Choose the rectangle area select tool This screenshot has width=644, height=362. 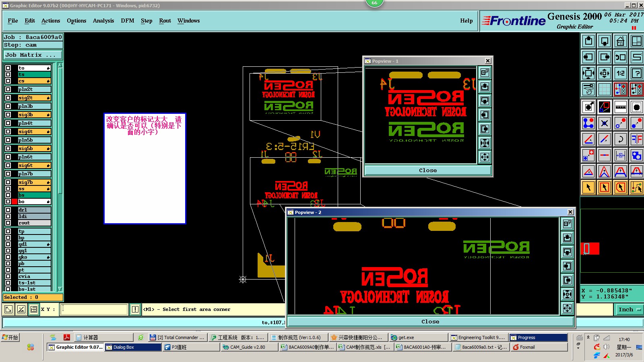(605, 187)
